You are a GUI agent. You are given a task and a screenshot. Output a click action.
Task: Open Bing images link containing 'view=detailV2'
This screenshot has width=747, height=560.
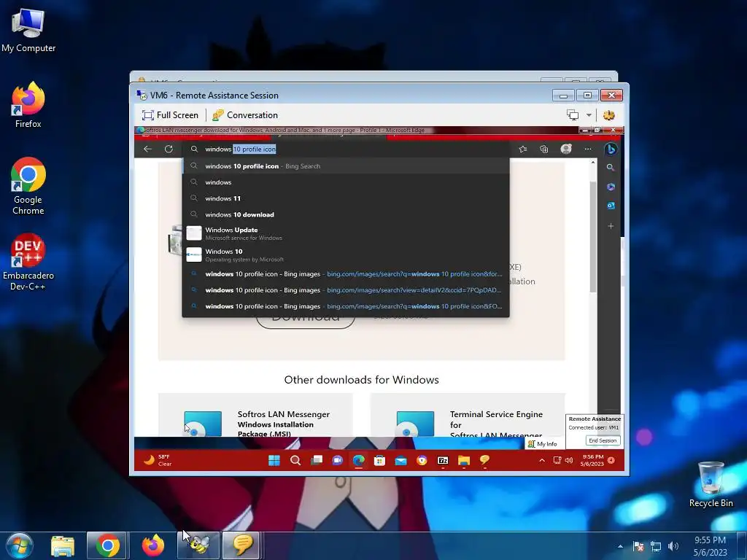point(347,290)
